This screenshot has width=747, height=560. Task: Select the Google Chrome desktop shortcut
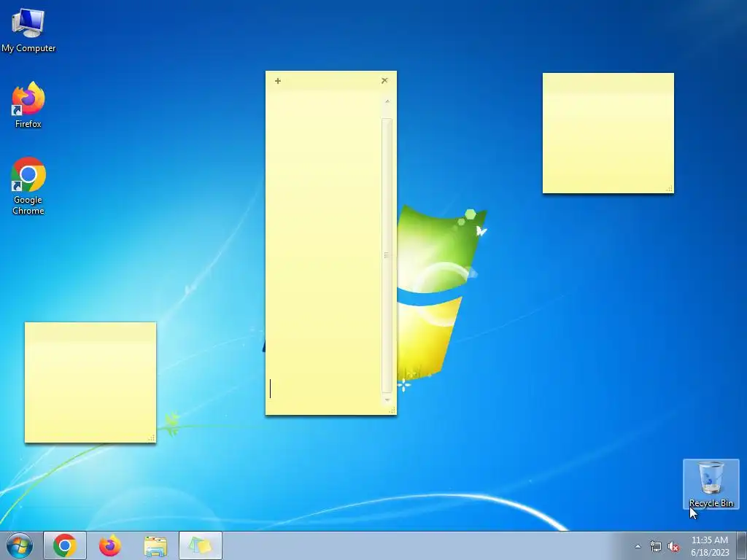[x=28, y=186]
